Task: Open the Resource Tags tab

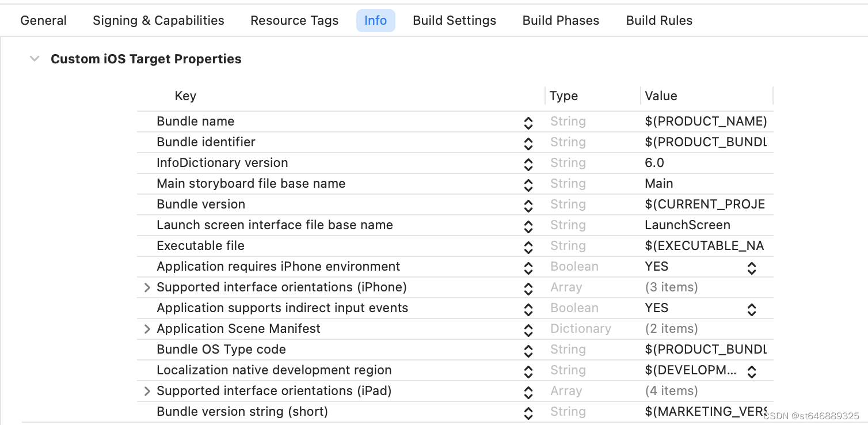Action: point(294,21)
